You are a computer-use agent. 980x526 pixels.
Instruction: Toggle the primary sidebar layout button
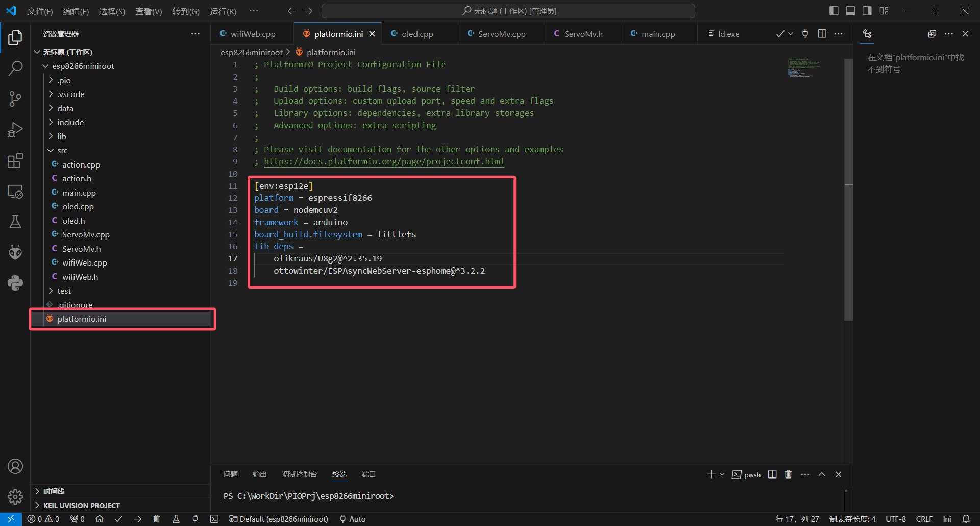pos(834,11)
